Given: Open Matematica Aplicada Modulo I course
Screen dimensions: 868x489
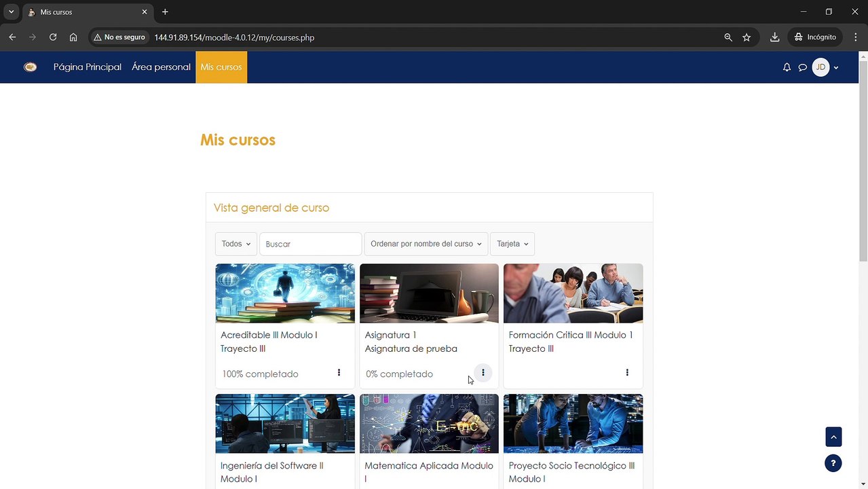Looking at the screenshot, I should (429, 472).
